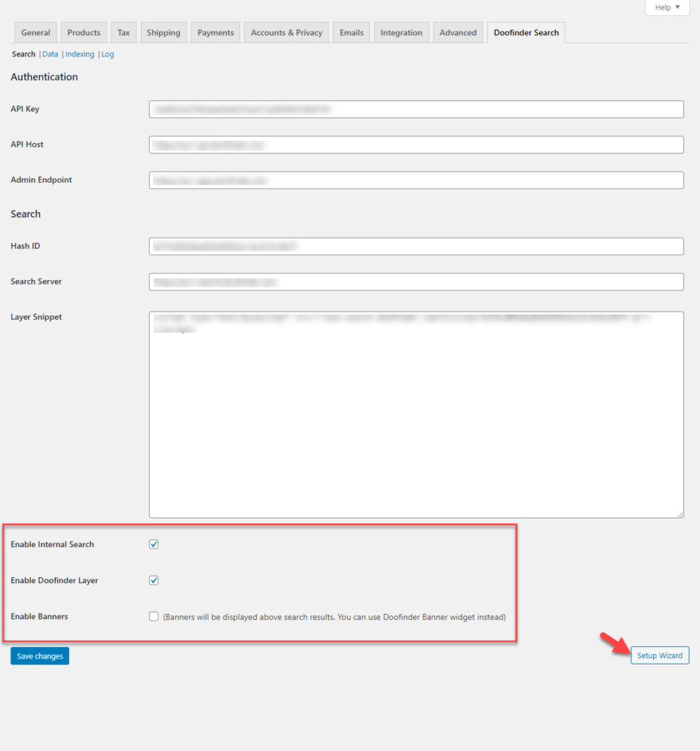Open the Integration tab
The image size is (700, 751).
coord(401,32)
